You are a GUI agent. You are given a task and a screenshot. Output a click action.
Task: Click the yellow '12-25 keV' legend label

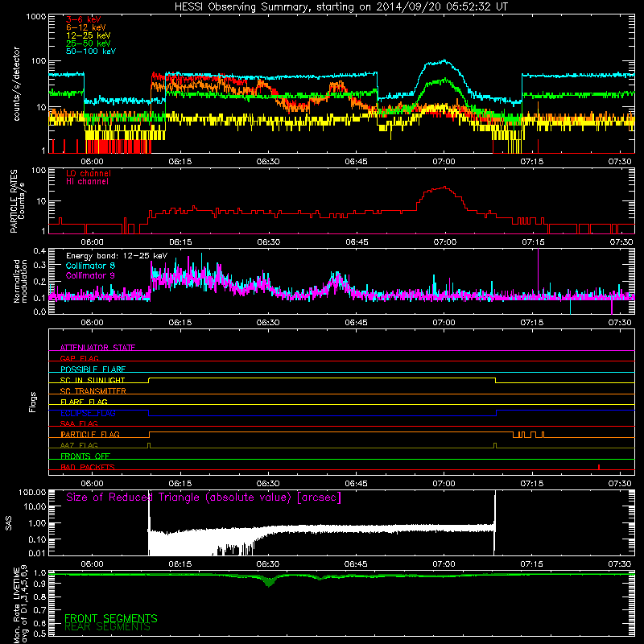(89, 35)
